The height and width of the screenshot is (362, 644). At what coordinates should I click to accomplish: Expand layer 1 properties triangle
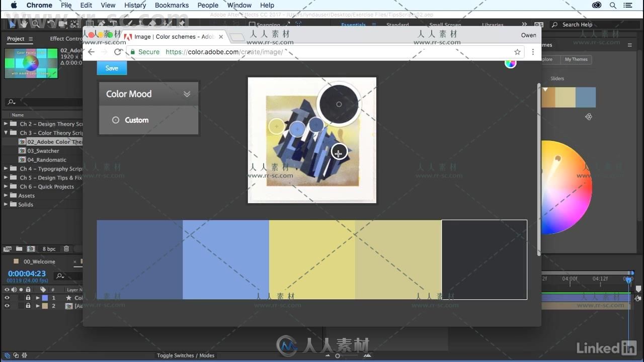point(38,298)
